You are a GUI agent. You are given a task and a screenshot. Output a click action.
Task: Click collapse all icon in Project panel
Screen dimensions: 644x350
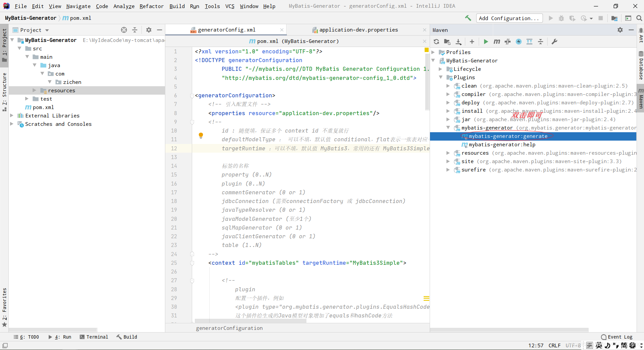[135, 30]
